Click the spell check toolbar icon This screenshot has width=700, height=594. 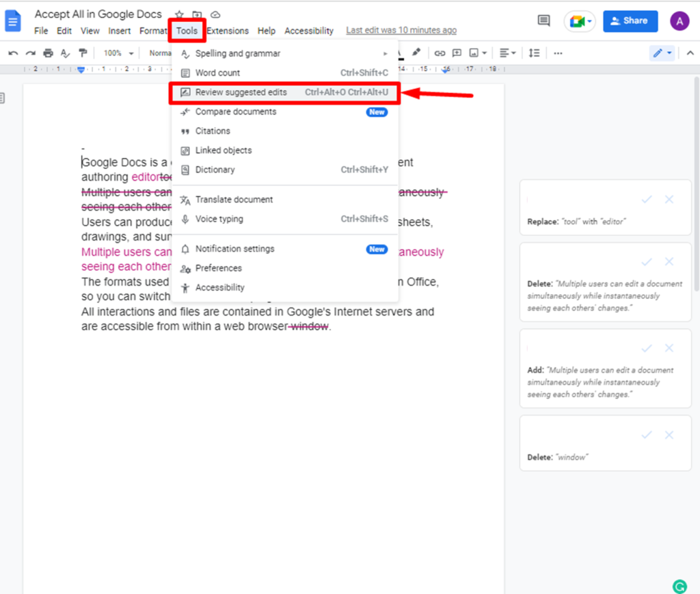pos(65,53)
